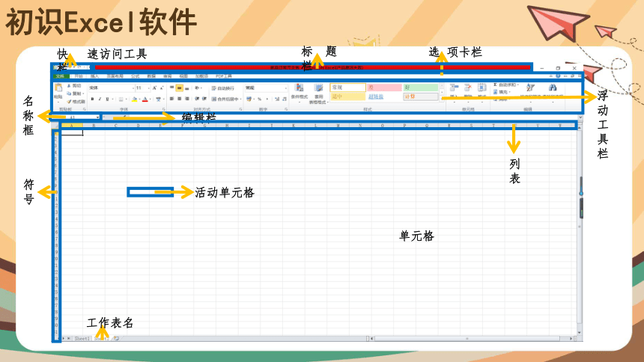Open the number format box (常规)
This screenshot has width=644, height=362.
(266, 88)
